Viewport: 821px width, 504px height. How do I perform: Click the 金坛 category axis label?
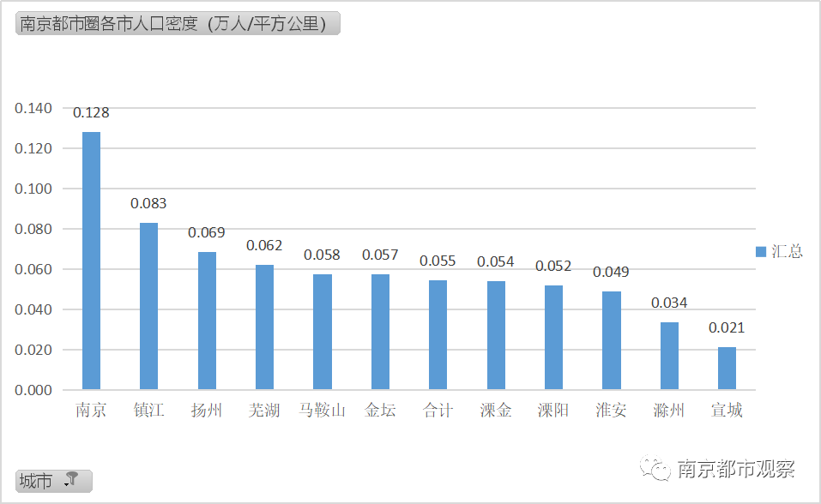point(380,410)
